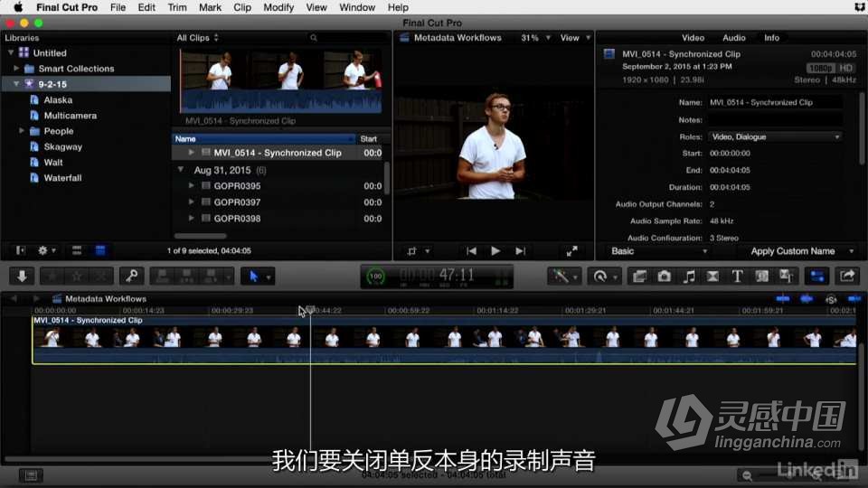
Task: Toggle the Timeline Index button
Action: pos(31,475)
